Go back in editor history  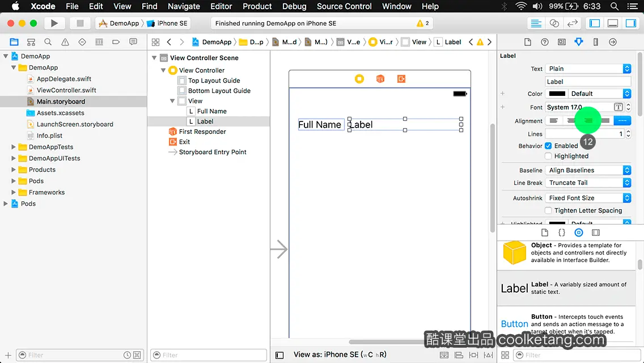tap(169, 42)
